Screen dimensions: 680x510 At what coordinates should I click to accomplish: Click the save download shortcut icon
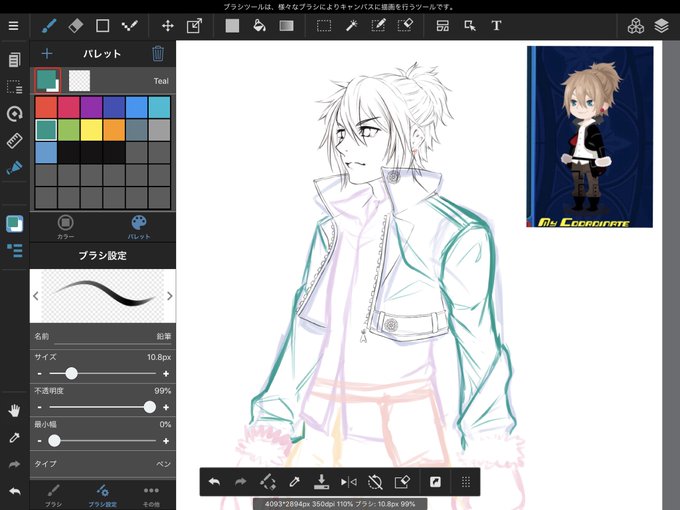[321, 482]
